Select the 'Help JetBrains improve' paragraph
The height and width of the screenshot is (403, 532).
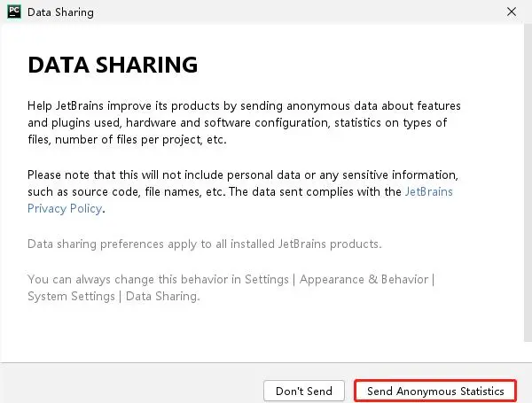pos(244,123)
